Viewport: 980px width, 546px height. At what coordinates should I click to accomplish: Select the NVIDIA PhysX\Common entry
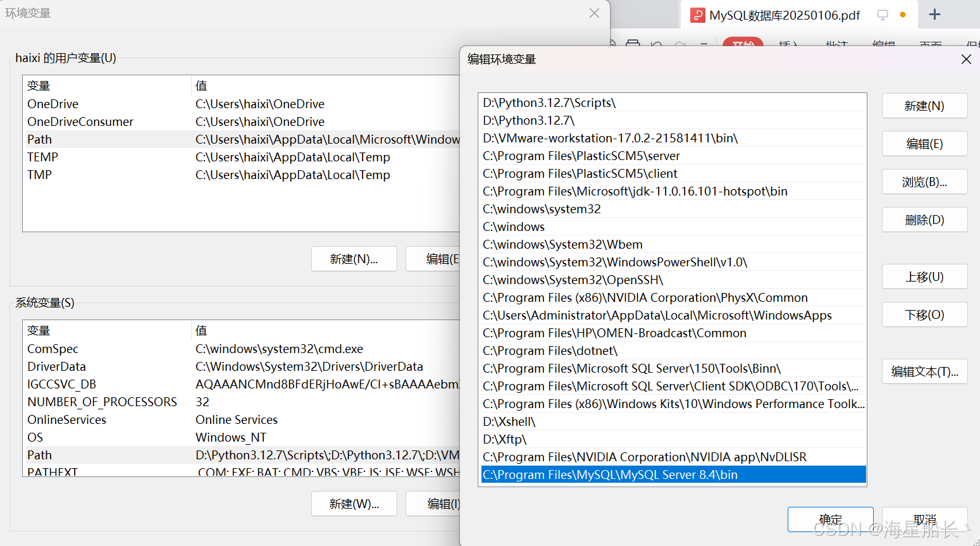tap(673, 297)
